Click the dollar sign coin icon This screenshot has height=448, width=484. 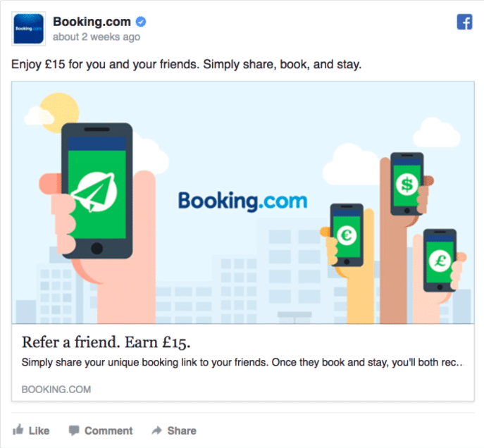[x=407, y=185]
